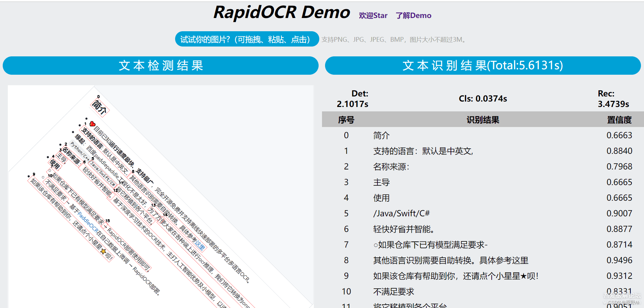Click result text 其他语言识别需要自助转换。具体参考这里
644x308 pixels.
[x=451, y=260]
